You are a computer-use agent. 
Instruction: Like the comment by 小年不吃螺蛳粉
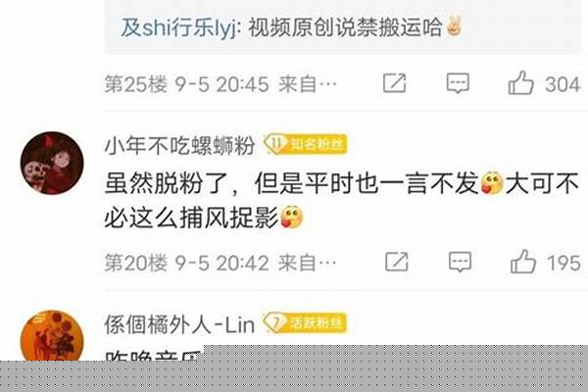pyautogui.click(x=522, y=262)
